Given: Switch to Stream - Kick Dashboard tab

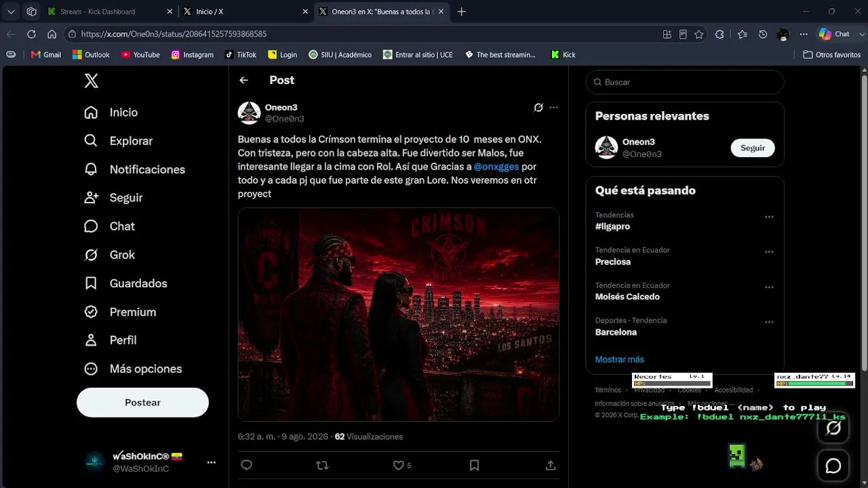Looking at the screenshot, I should (x=109, y=12).
